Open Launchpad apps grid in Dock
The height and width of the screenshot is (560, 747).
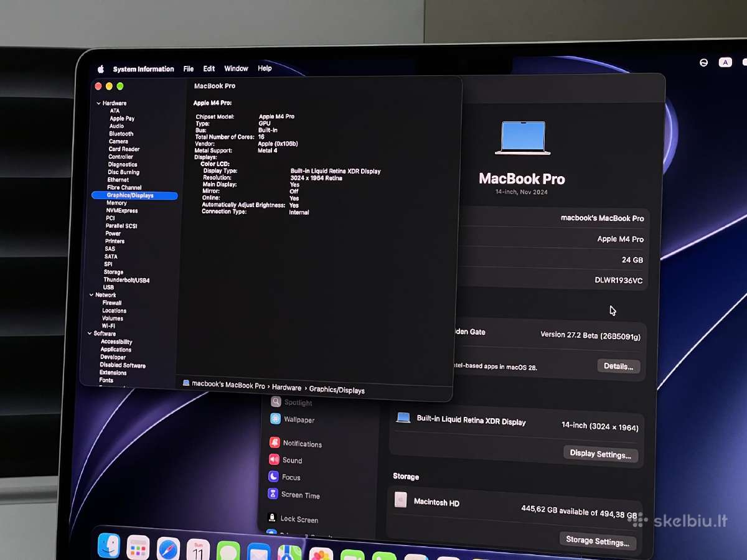click(138, 548)
